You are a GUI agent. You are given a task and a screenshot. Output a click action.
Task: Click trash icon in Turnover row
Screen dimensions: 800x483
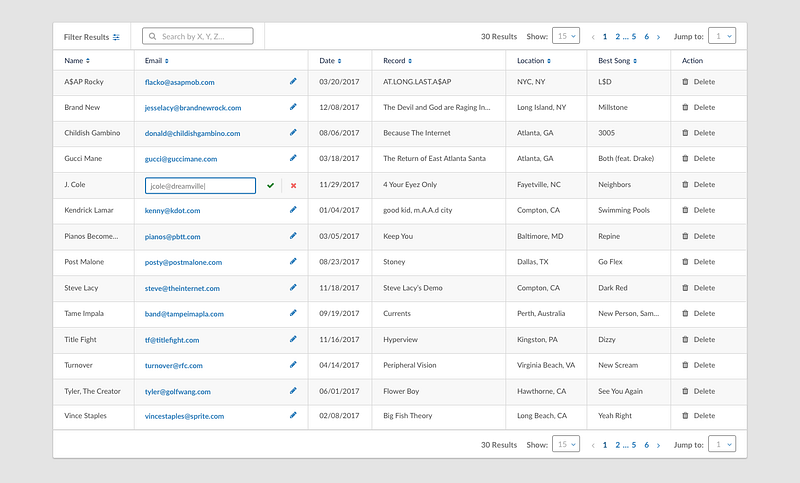tap(685, 365)
